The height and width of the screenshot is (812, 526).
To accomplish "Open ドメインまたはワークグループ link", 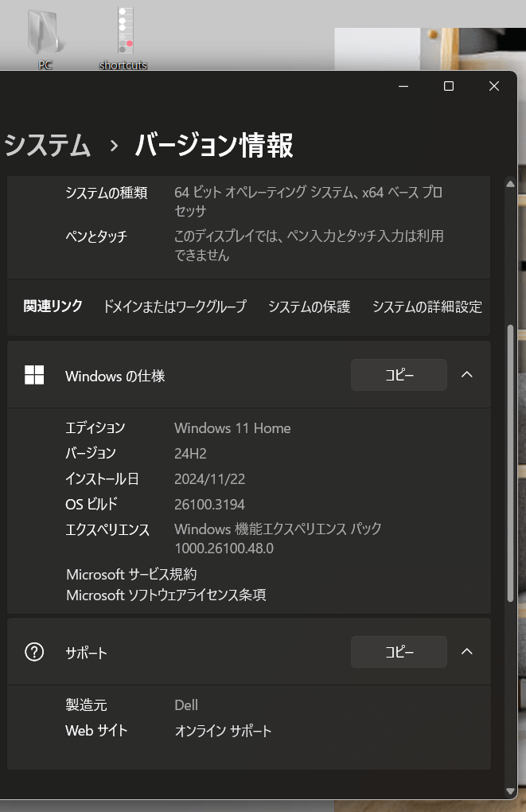I will [175, 306].
